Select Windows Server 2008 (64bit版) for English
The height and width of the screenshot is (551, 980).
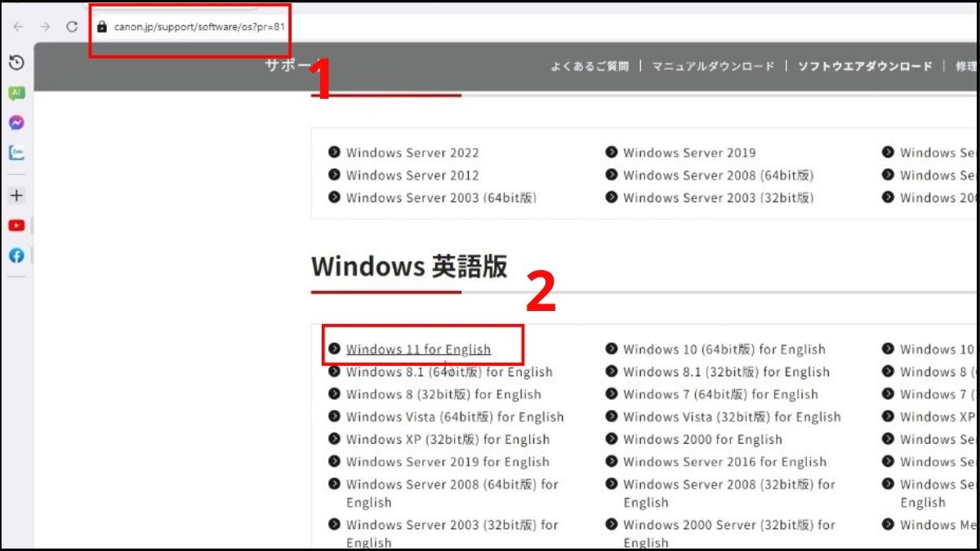click(x=452, y=493)
